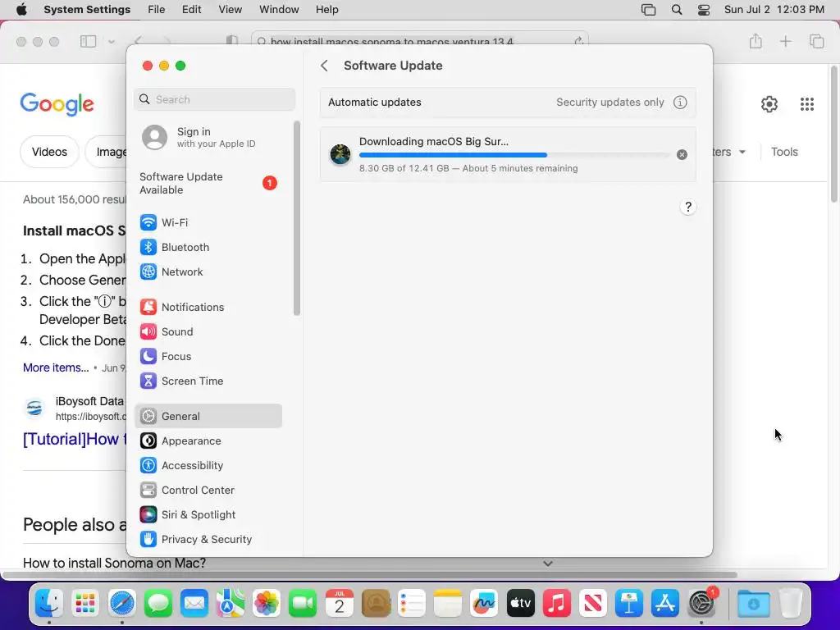Screen dimensions: 840x630
Task: Open the Edit menu
Action: [x=191, y=10]
